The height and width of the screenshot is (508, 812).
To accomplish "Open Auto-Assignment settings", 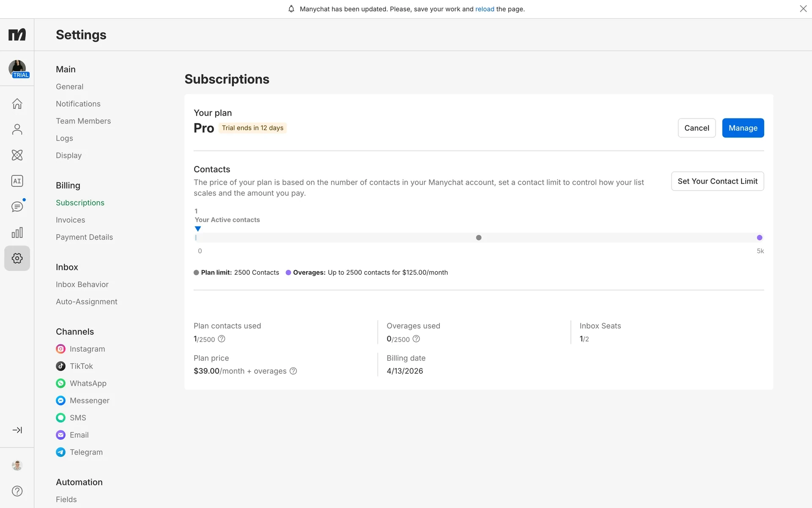I will tap(87, 302).
